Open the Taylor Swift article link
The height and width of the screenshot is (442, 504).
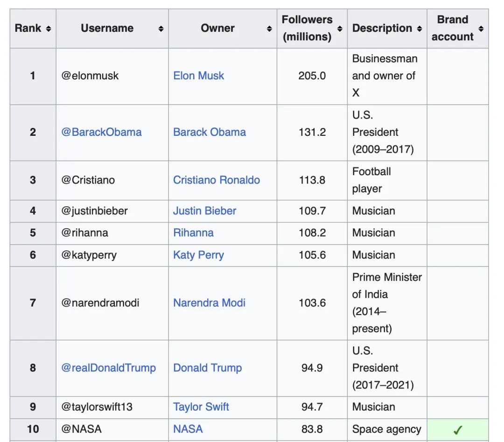[x=201, y=407]
